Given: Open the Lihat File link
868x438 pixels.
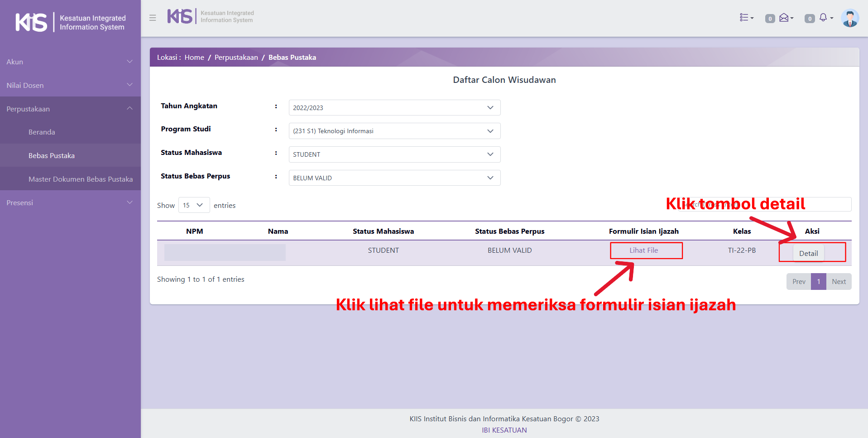Looking at the screenshot, I should 643,250.
